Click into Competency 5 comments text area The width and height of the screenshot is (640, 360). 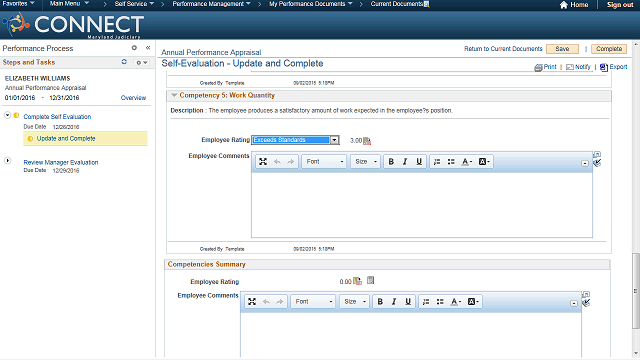422,204
